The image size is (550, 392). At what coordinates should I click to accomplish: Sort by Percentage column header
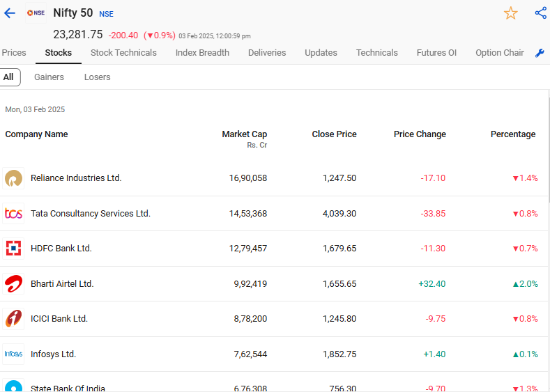[x=513, y=134]
